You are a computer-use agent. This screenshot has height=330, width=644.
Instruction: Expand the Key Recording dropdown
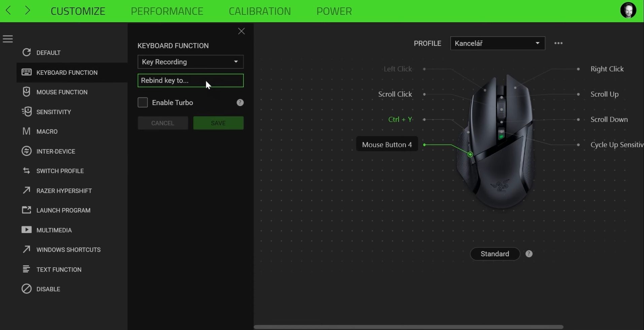(x=191, y=62)
